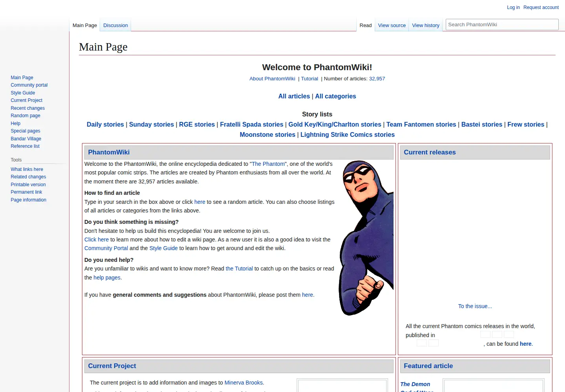Open the Reference list link
Viewport: 565px width, 392px height.
[x=25, y=146]
